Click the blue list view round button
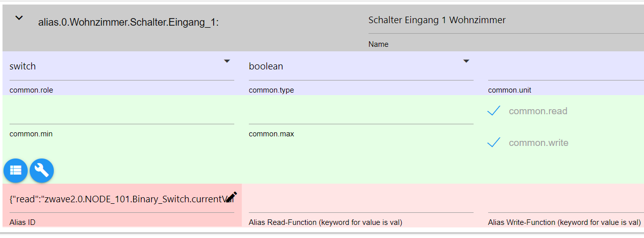 click(16, 171)
